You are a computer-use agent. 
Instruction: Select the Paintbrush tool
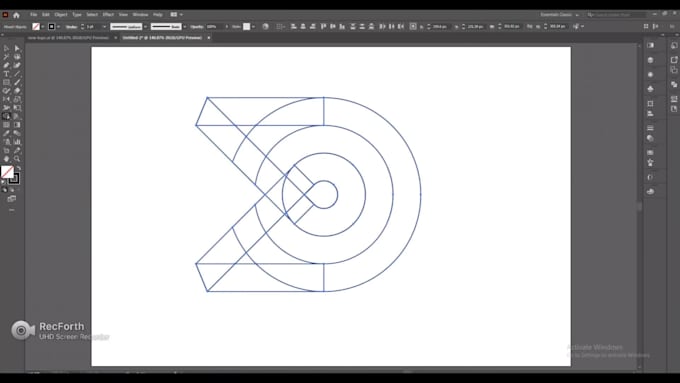pyautogui.click(x=17, y=82)
